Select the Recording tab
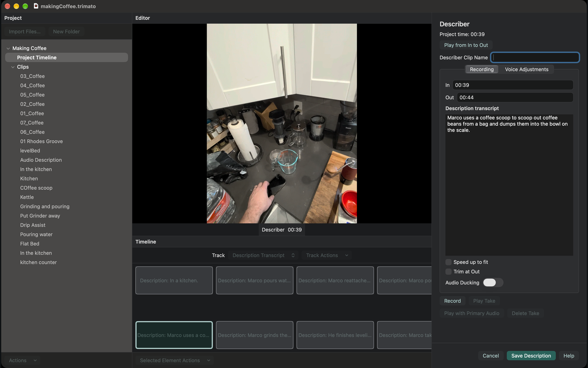 482,69
